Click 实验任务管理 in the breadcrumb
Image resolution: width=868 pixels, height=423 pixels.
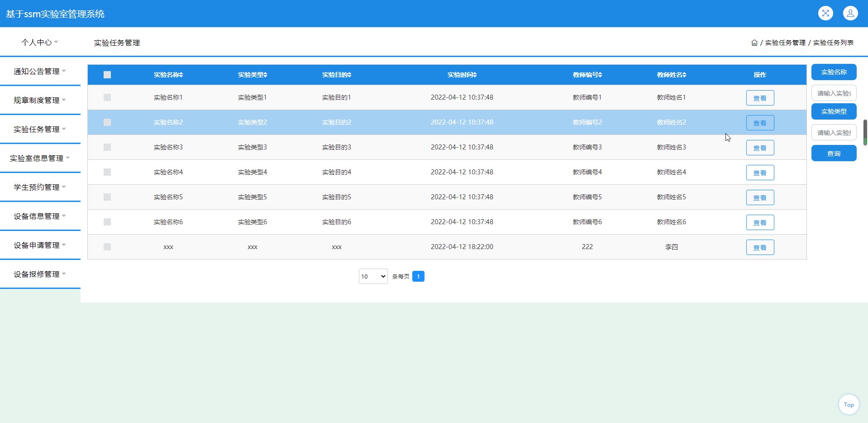tap(785, 43)
